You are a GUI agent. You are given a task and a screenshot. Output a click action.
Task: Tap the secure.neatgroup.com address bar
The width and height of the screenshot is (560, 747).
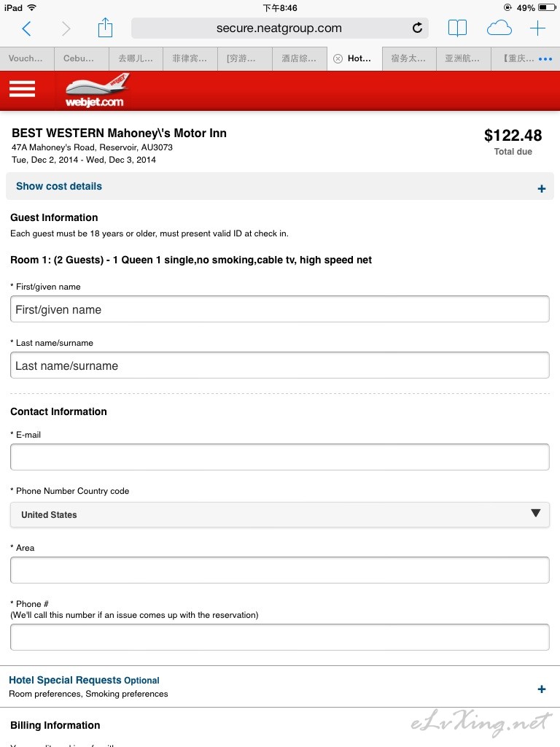click(279, 28)
